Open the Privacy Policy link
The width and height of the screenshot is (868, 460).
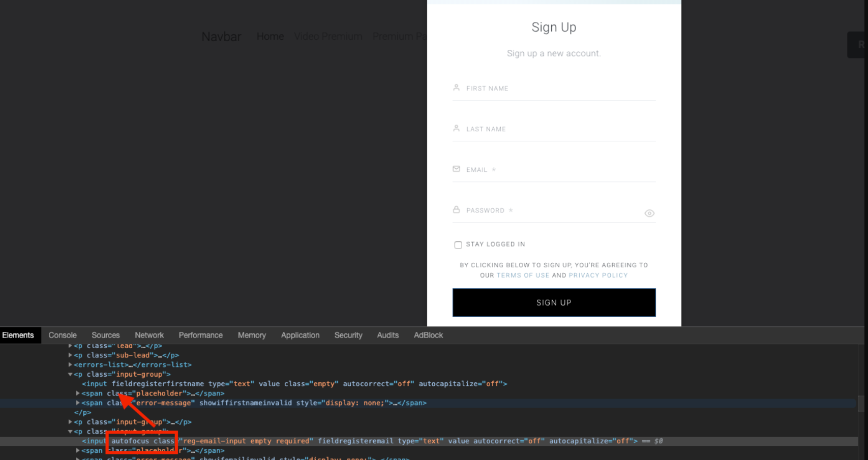(598, 275)
